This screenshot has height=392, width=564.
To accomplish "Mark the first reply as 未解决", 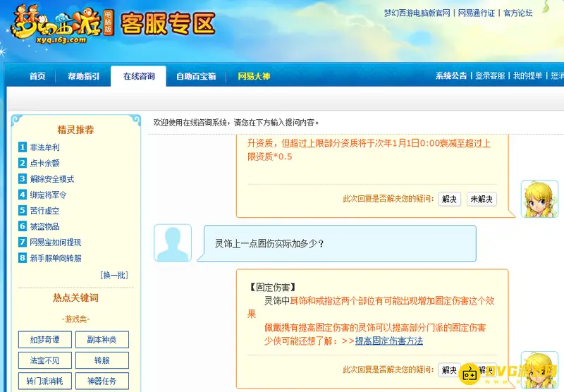I will 482,199.
